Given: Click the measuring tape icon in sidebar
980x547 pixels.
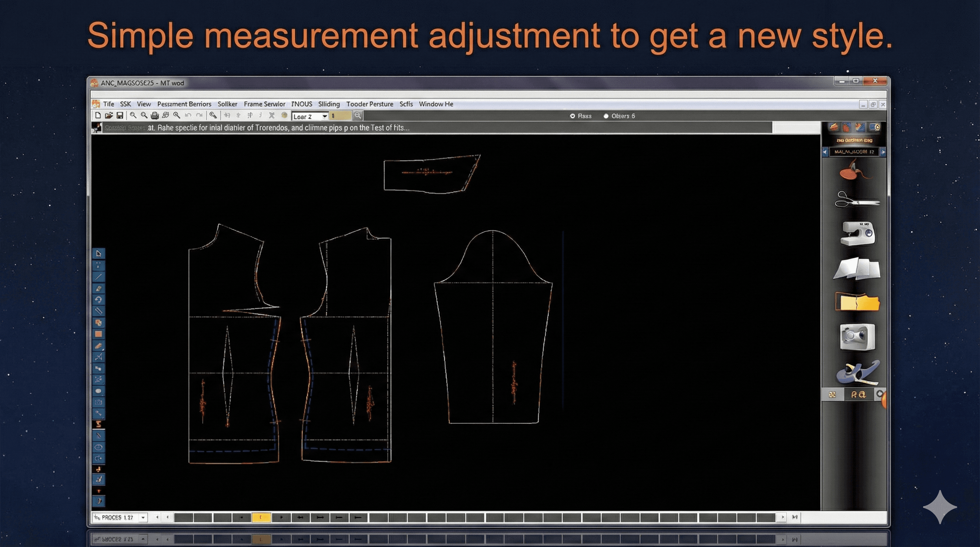Looking at the screenshot, I should coord(857,373).
